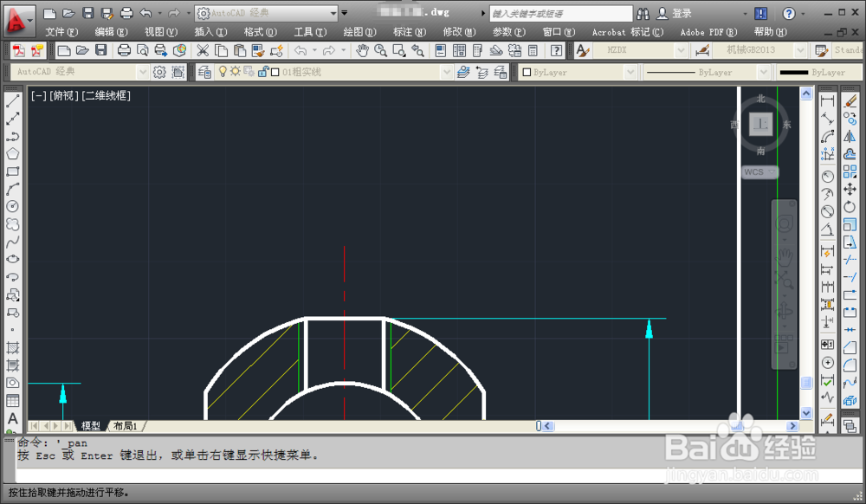Click the Help question mark toolbar icon
The image size is (866, 504).
556,51
